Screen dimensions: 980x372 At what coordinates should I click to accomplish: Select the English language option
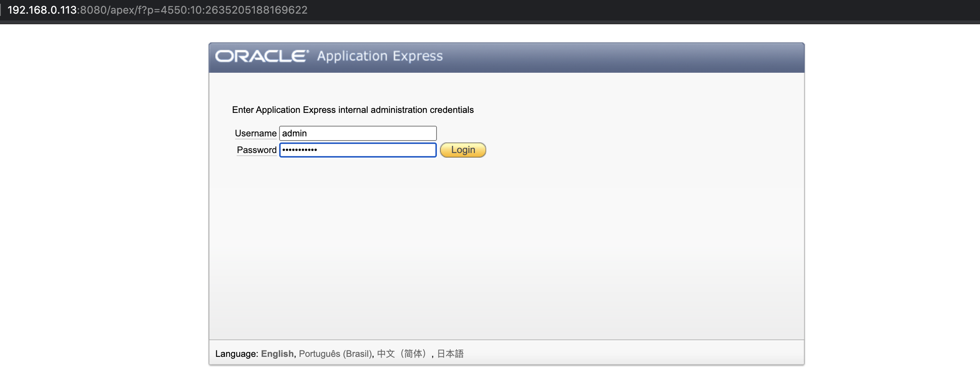point(277,354)
